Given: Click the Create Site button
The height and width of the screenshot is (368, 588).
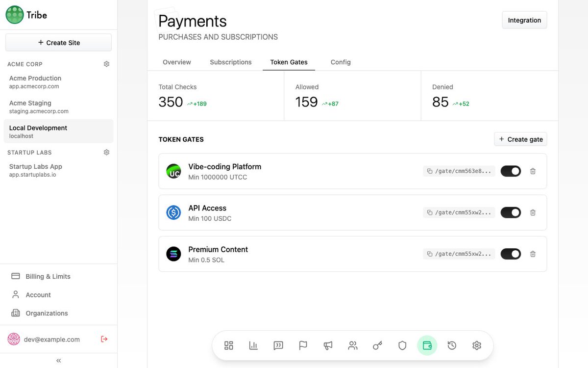Looking at the screenshot, I should [x=58, y=43].
